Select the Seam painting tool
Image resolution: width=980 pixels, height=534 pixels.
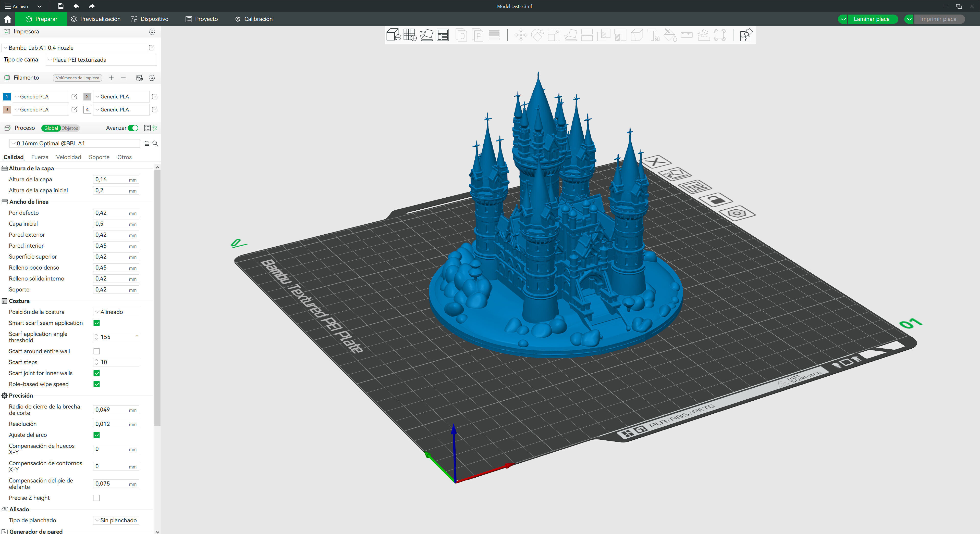tap(637, 35)
